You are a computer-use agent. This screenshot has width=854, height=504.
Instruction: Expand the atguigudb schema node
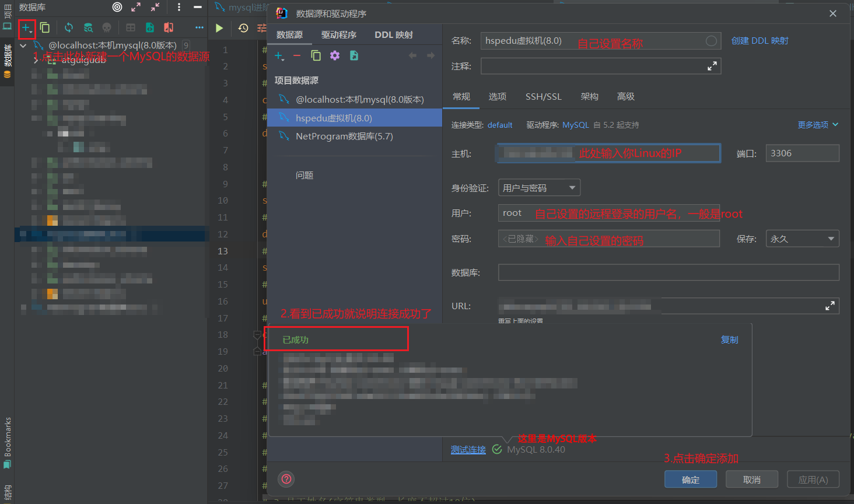coord(36,60)
